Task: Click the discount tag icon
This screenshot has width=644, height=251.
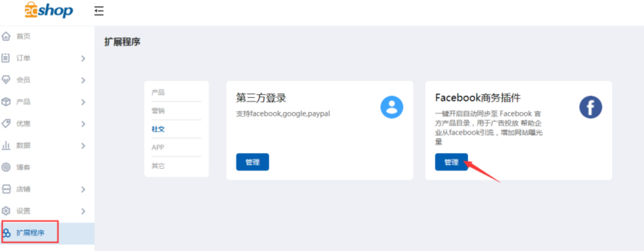Action: [6, 124]
